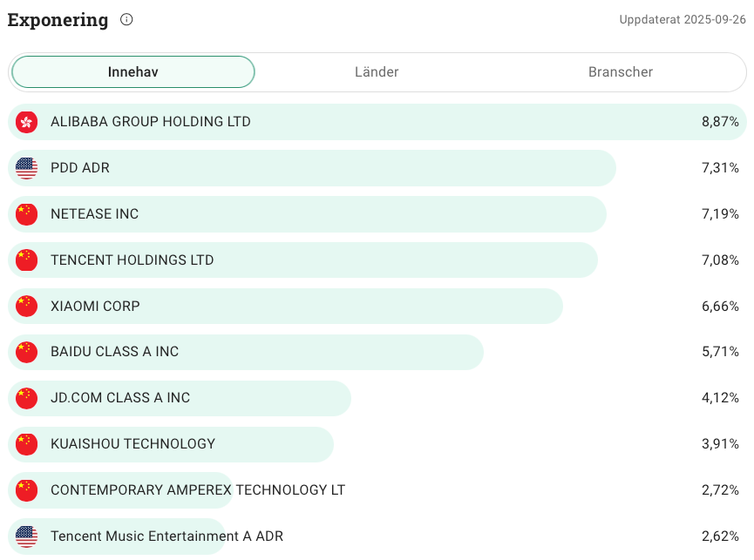Select the Innehav tab
Screen dimensions: 754x560
[x=133, y=72]
